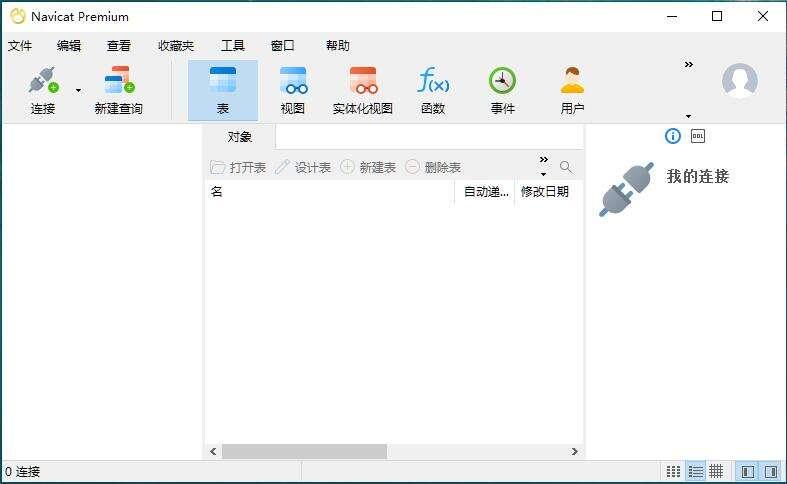Click the 打开表 (Open Table) button
The image size is (787, 484).
tap(238, 167)
